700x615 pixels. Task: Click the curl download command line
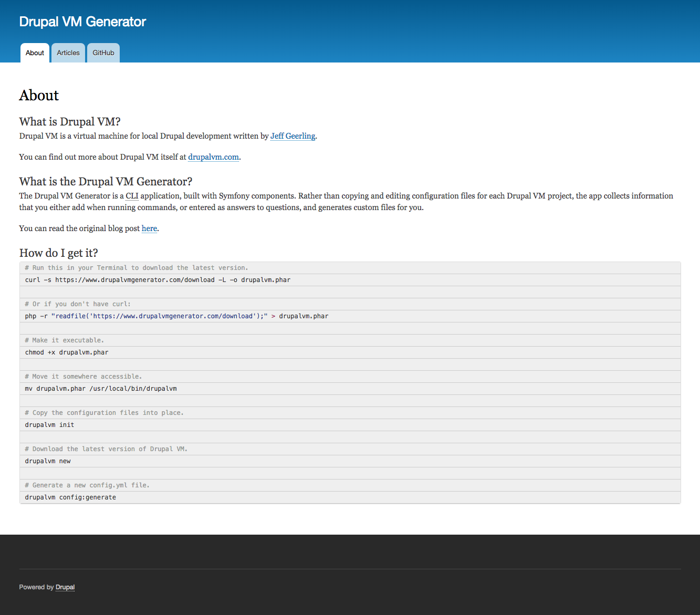click(x=158, y=280)
